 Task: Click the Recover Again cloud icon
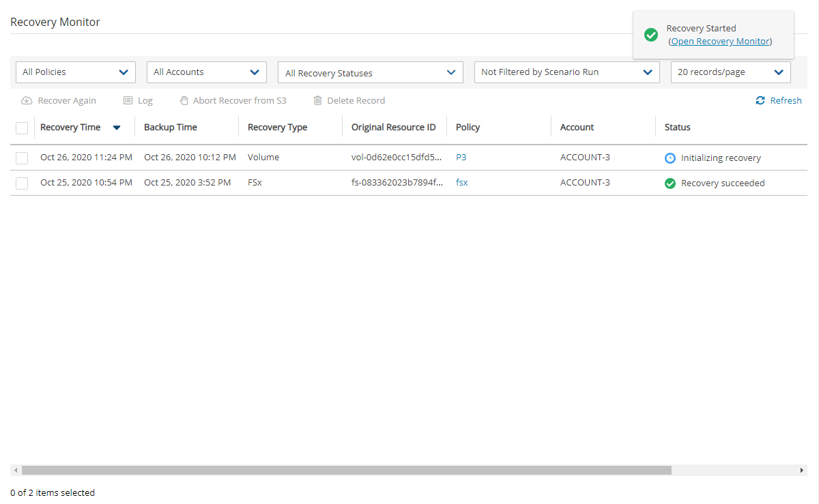click(x=27, y=101)
